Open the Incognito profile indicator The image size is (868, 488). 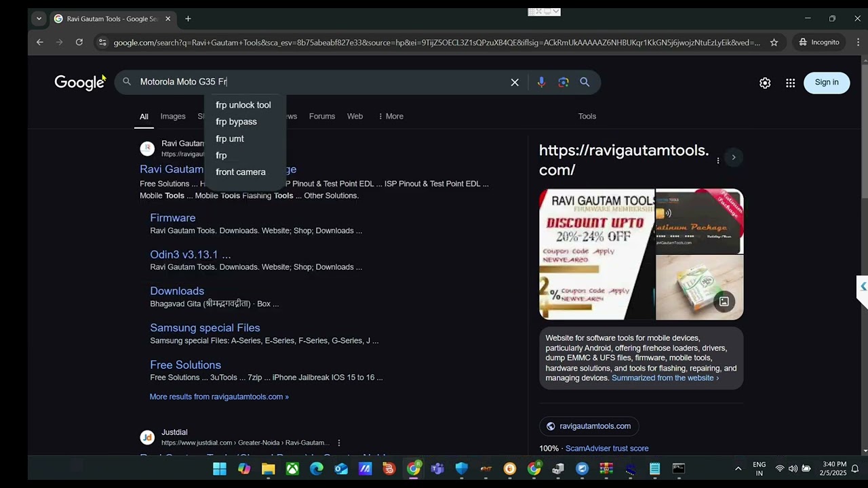819,42
